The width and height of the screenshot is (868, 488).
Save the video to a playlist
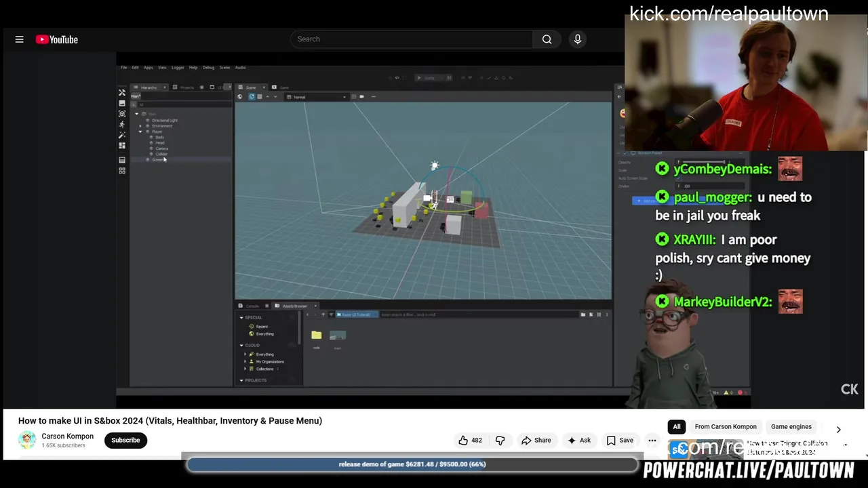(620, 441)
